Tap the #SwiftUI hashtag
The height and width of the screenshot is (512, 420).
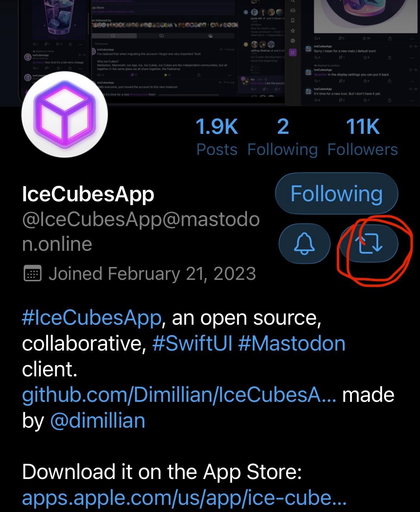[x=192, y=344]
